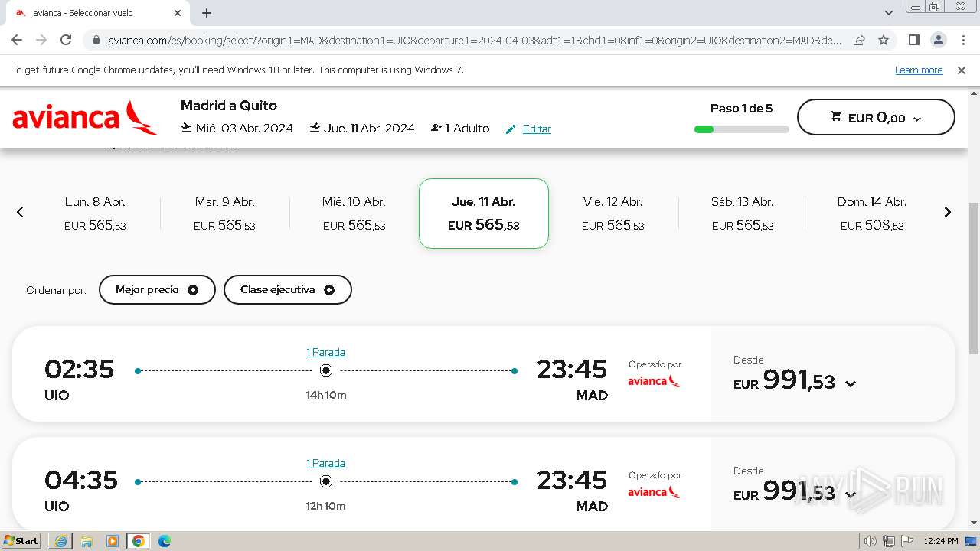Reload the page with the refresh icon
Viewport: 980px width, 551px height.
point(66,40)
